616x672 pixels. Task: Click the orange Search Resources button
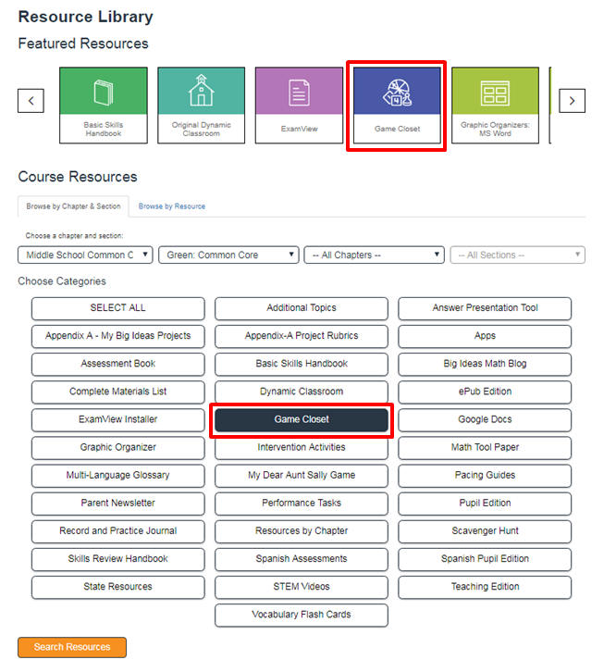click(x=72, y=647)
